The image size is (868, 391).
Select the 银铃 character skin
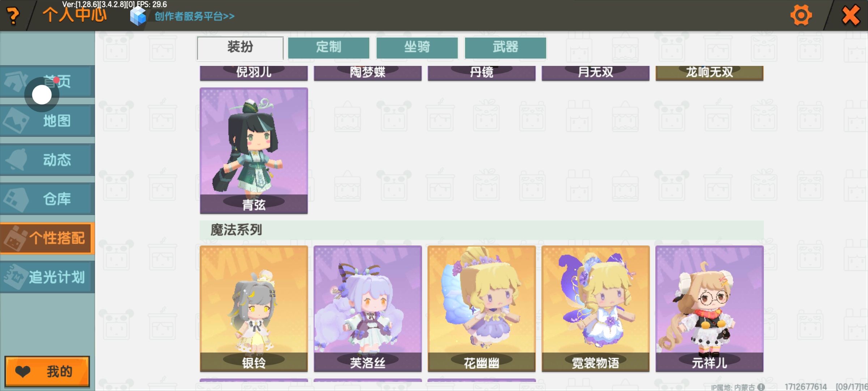[254, 309]
